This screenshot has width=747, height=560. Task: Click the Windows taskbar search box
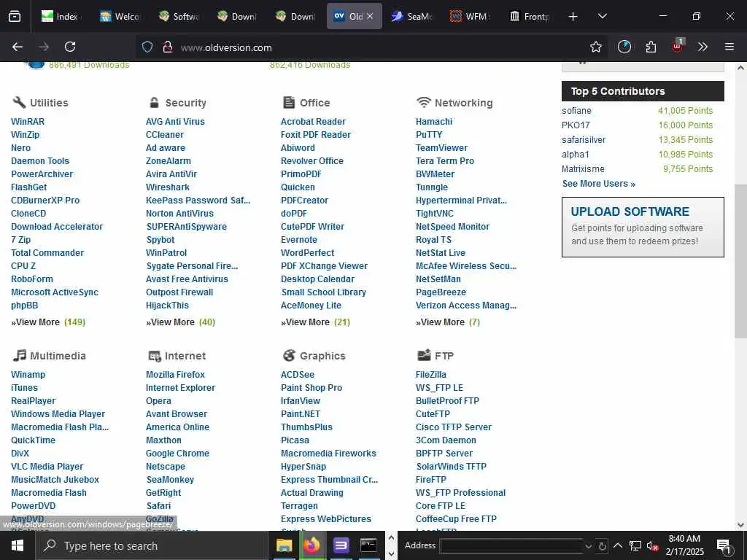[x=152, y=545]
